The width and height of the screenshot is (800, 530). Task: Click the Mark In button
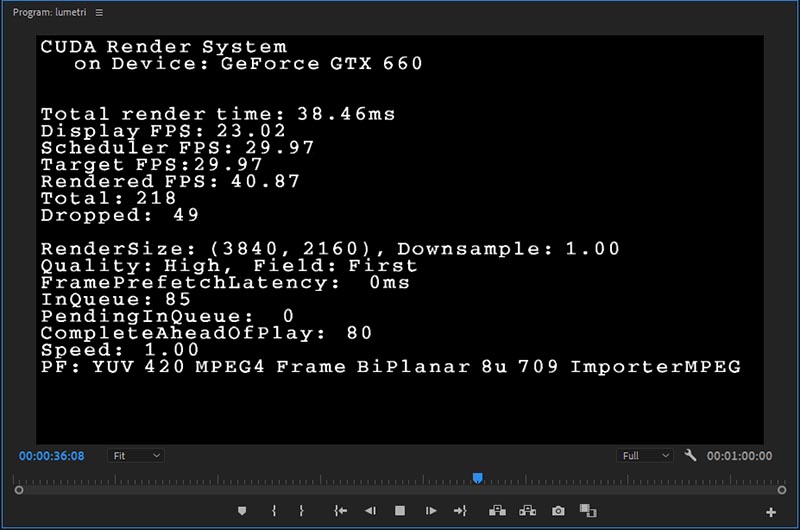[x=274, y=511]
